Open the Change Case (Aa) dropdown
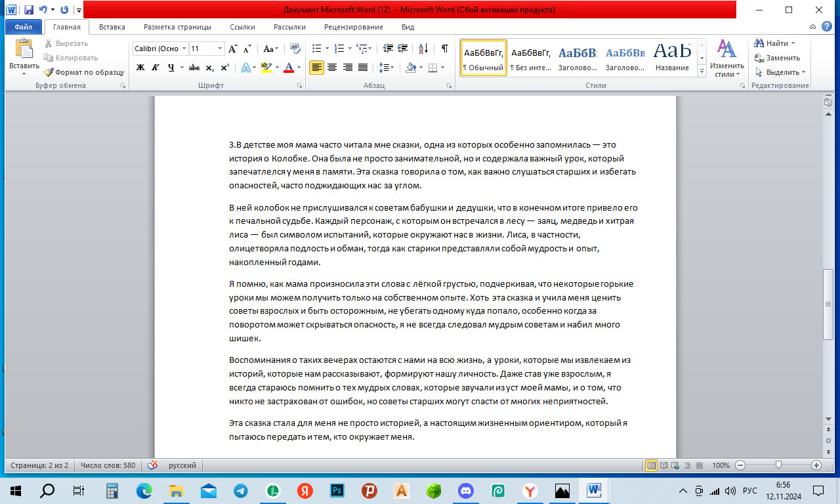This screenshot has width=840, height=504. tap(270, 49)
